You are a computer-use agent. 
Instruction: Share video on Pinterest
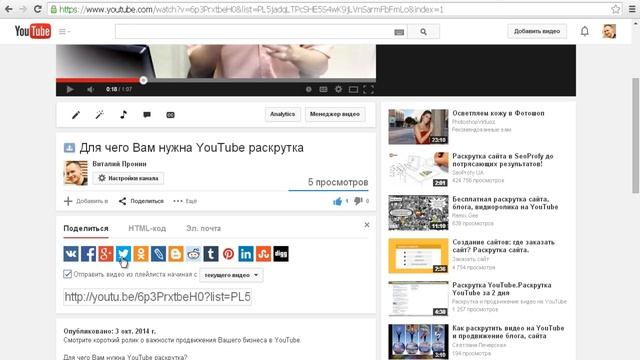pyautogui.click(x=229, y=253)
